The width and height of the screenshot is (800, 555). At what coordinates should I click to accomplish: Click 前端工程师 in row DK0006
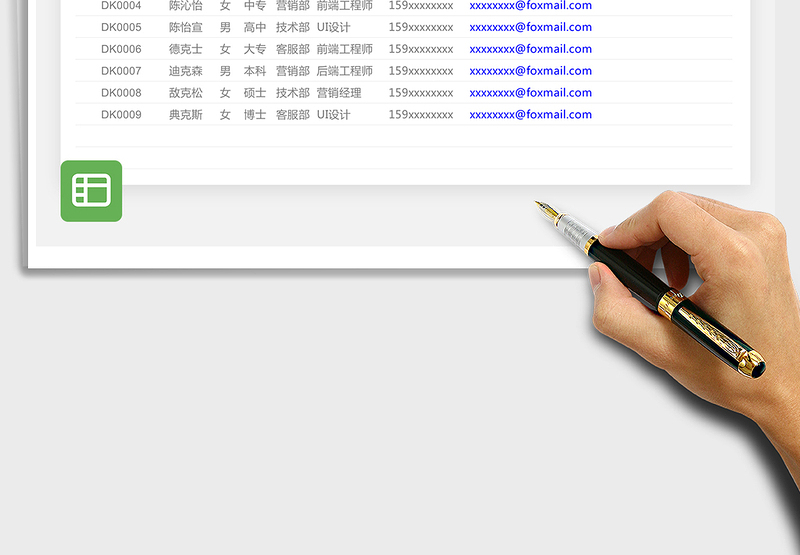click(344, 49)
